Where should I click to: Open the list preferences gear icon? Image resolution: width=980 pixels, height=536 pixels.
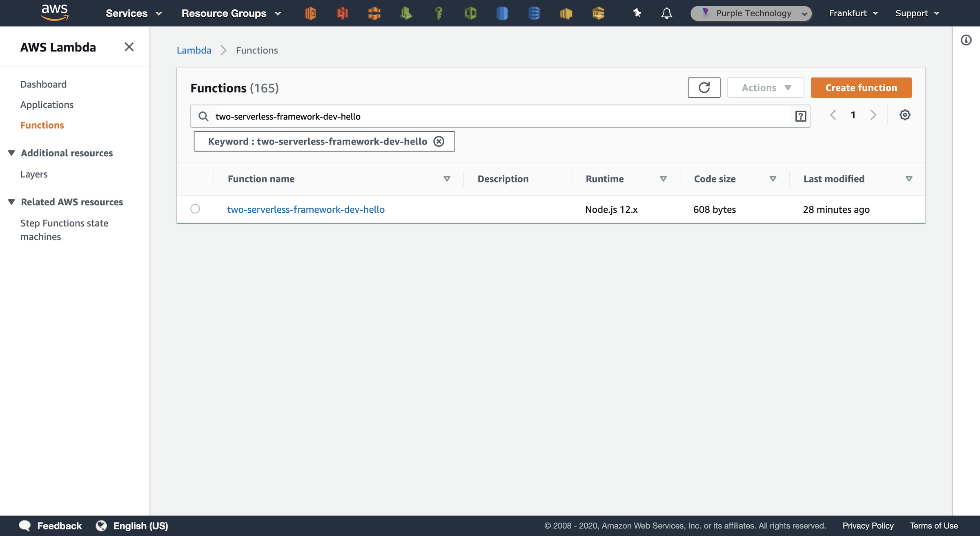click(x=905, y=115)
